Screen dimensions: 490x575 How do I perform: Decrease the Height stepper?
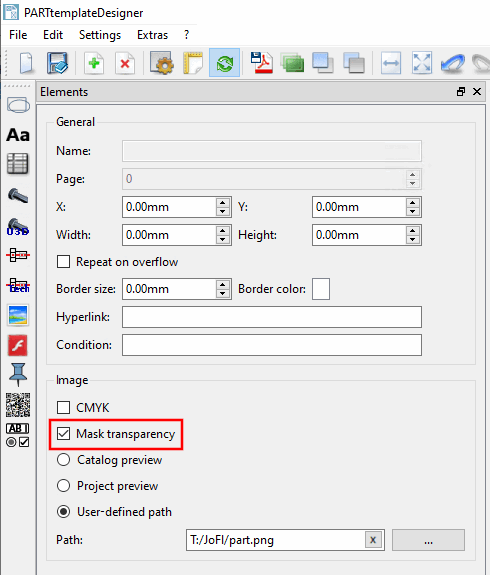coord(413,239)
